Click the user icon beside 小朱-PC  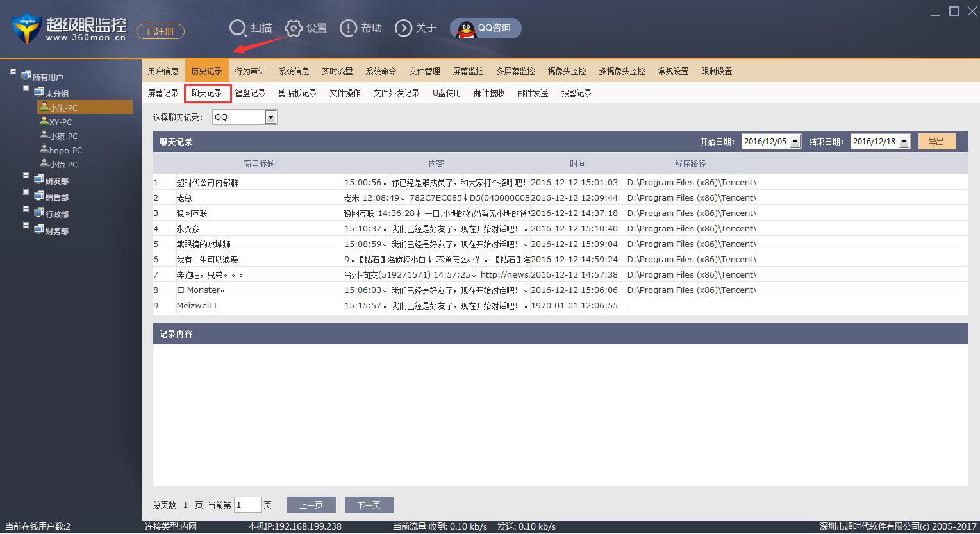(44, 106)
